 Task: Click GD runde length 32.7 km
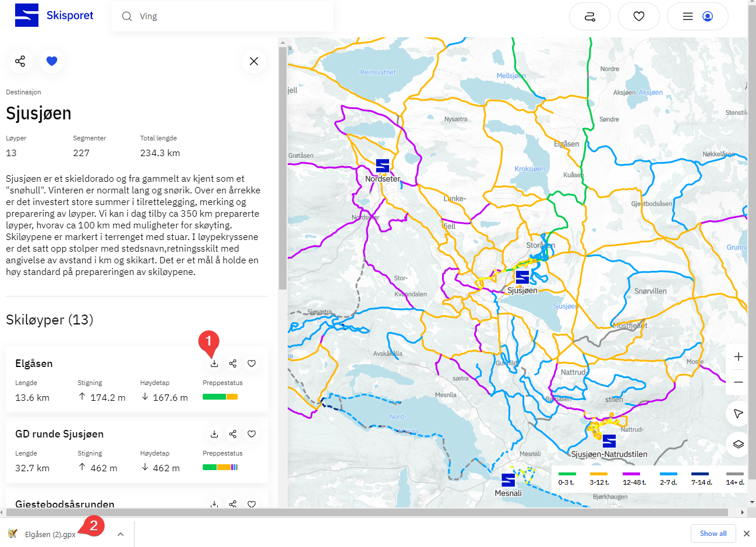click(x=32, y=468)
